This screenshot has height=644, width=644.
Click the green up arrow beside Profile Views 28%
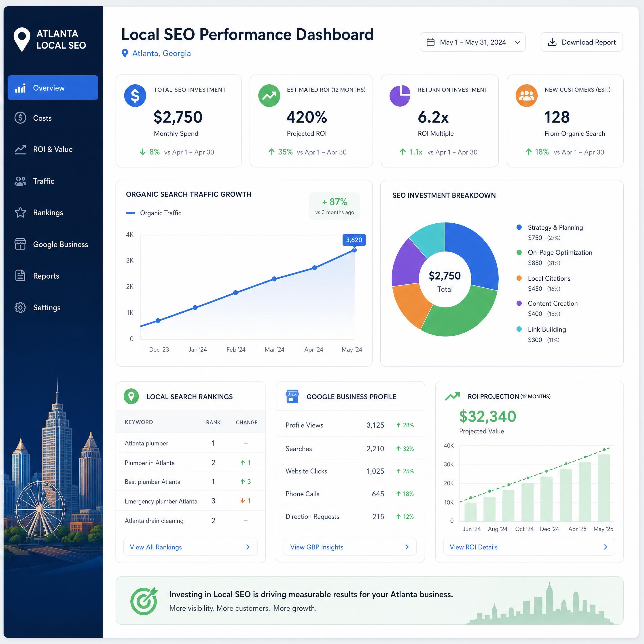pyautogui.click(x=398, y=425)
